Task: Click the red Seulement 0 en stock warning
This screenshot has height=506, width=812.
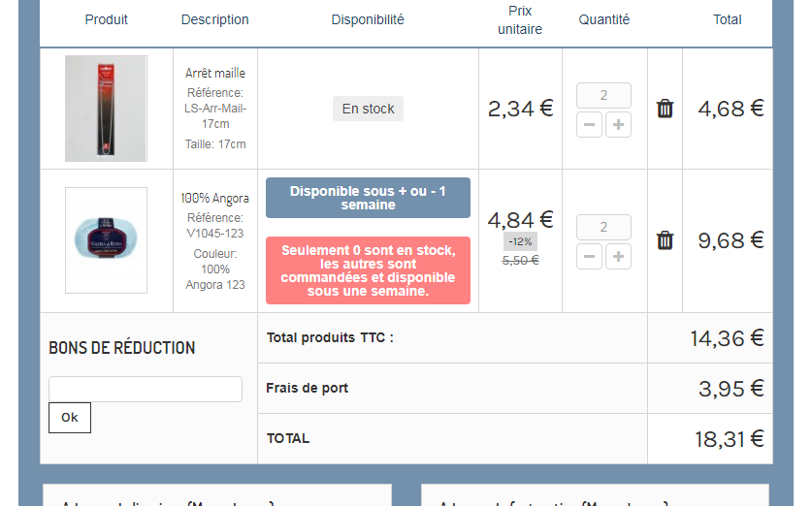Action: 368,270
